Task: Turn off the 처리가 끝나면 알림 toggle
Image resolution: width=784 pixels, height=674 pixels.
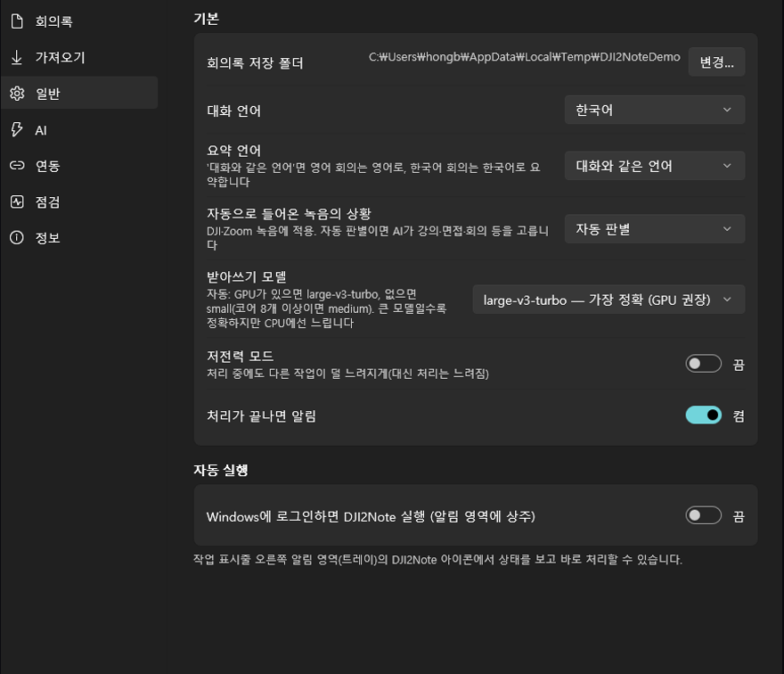Action: coord(703,415)
